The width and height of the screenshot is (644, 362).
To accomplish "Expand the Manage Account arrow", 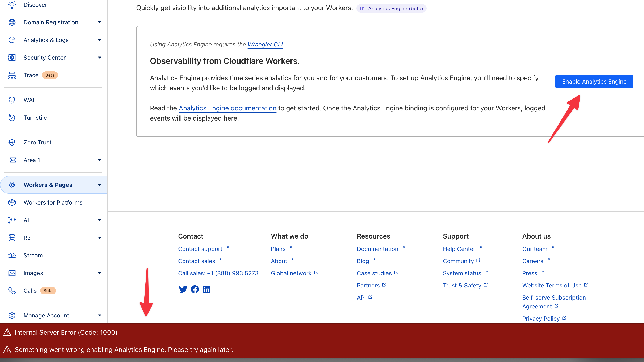I will coord(100,315).
